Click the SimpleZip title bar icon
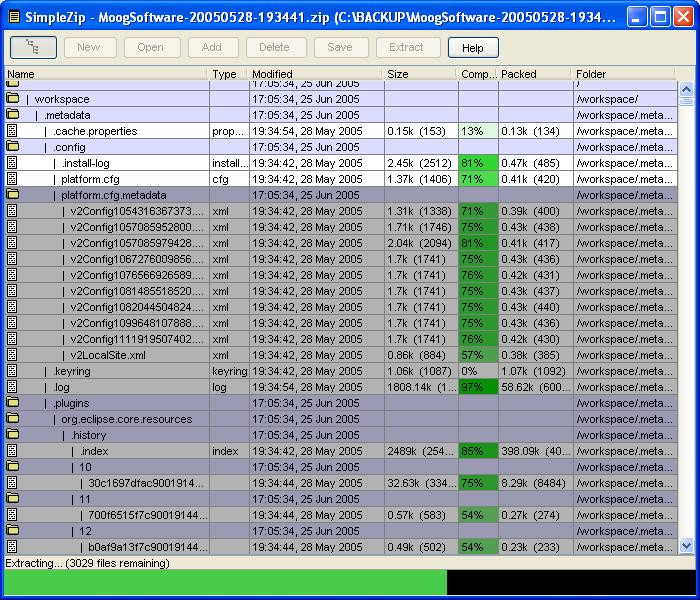The height and width of the screenshot is (600, 700). pyautogui.click(x=14, y=17)
